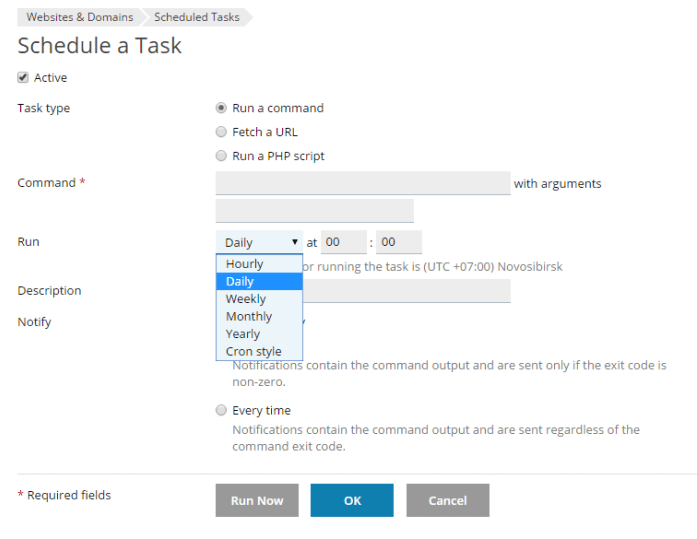Focus the Command input field
The image size is (697, 539).
coord(363,183)
